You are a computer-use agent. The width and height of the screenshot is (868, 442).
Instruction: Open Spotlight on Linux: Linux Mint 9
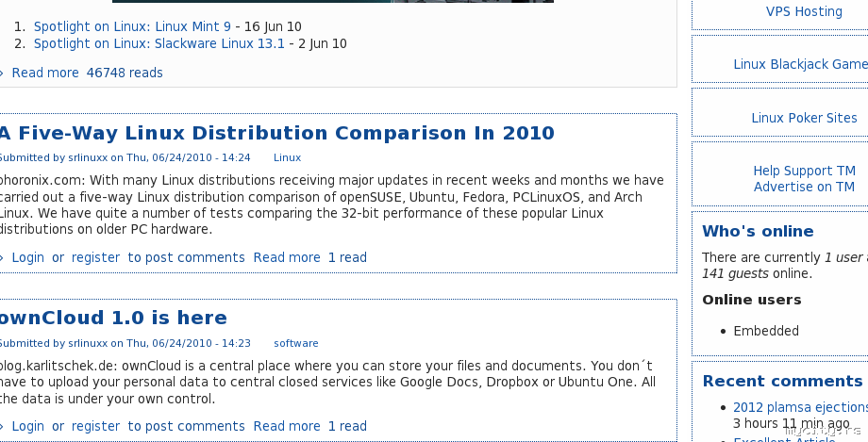coord(132,26)
